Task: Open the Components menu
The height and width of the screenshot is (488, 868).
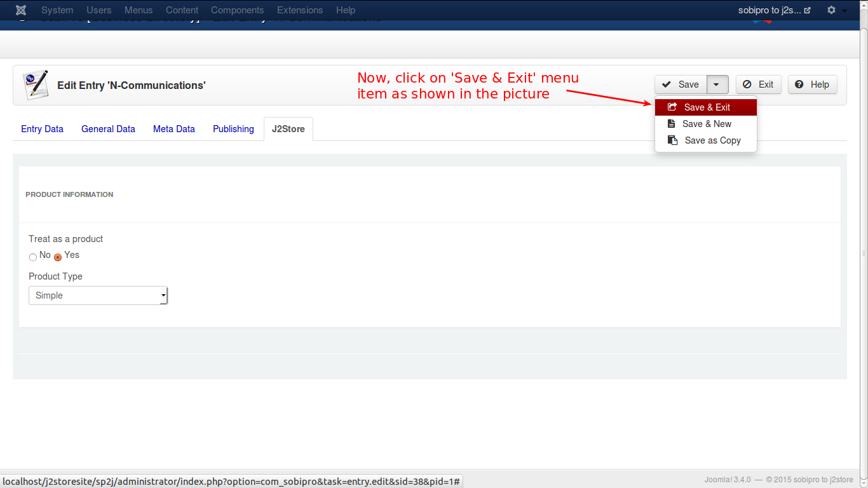Action: coord(238,10)
